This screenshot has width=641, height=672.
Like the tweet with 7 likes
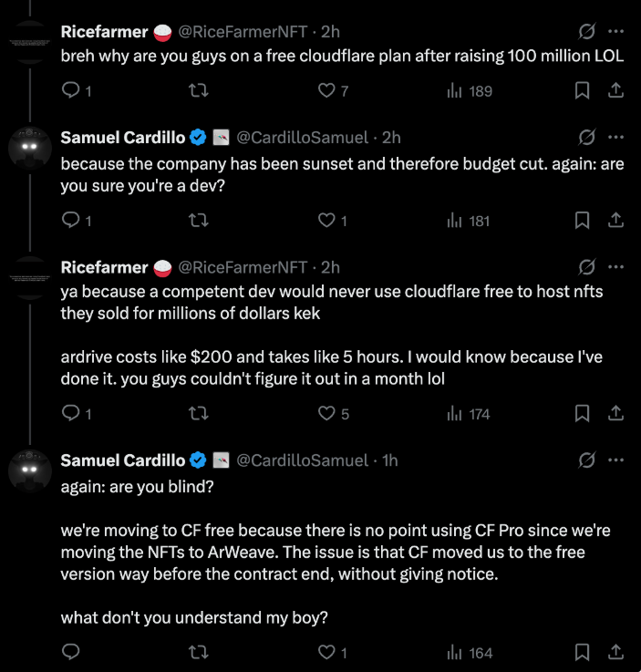pos(326,90)
